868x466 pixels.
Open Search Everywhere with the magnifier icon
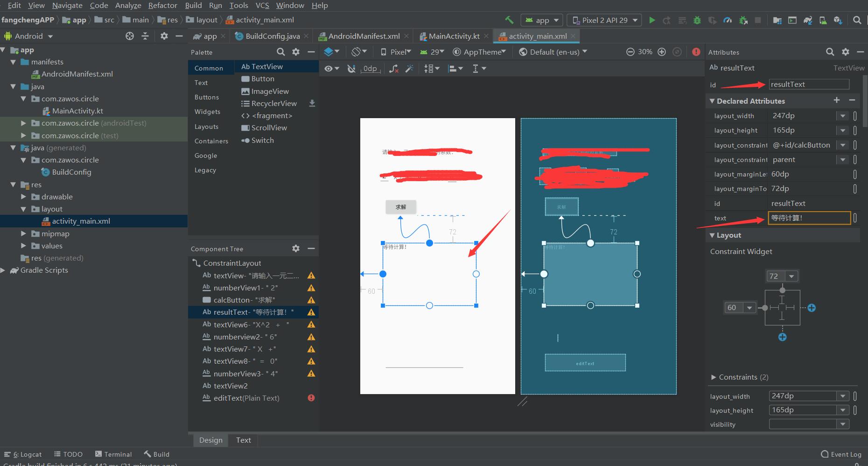858,20
